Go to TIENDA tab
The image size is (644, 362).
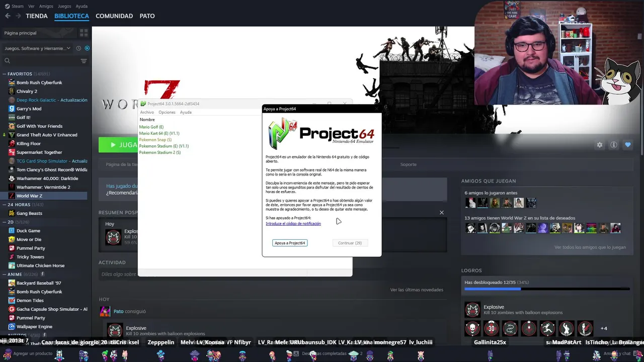37,16
